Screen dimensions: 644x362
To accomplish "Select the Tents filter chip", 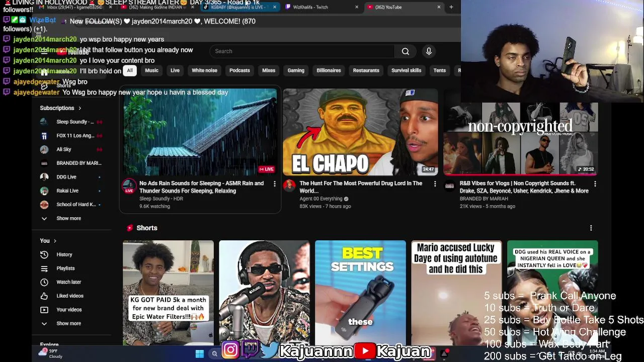I will (x=440, y=70).
